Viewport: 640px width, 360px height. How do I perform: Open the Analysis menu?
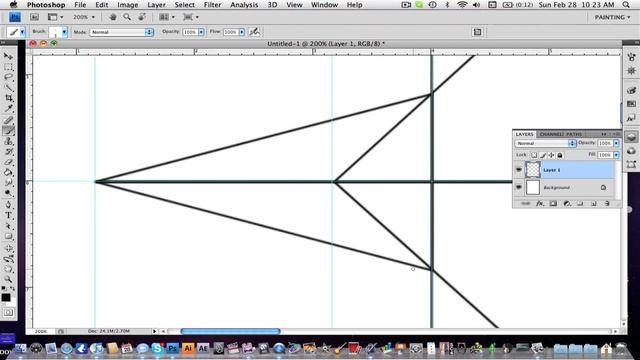pos(244,5)
